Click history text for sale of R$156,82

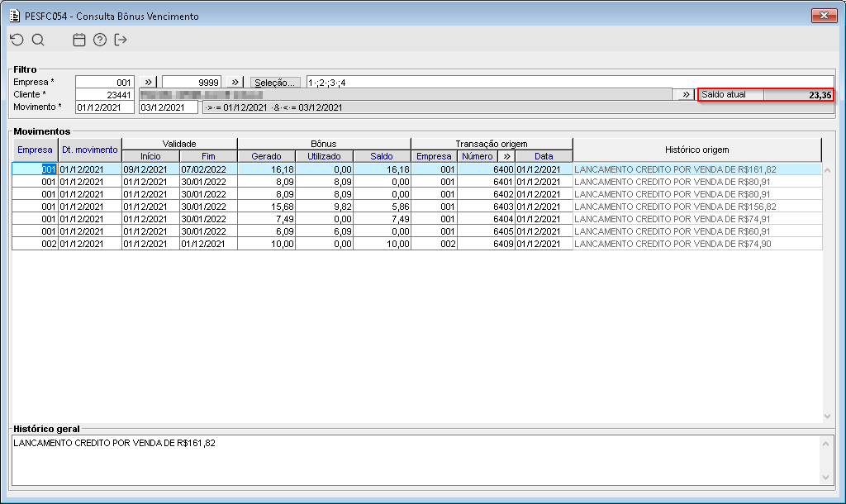(676, 207)
